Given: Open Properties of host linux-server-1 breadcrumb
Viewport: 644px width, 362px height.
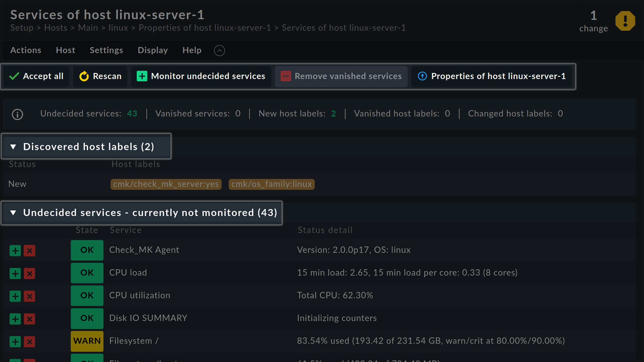Looking at the screenshot, I should (205, 28).
